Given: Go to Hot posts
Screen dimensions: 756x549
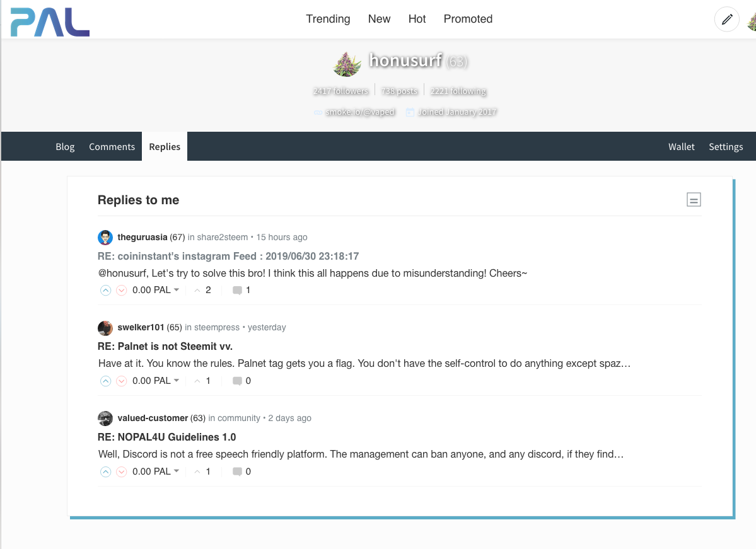Looking at the screenshot, I should pyautogui.click(x=417, y=19).
